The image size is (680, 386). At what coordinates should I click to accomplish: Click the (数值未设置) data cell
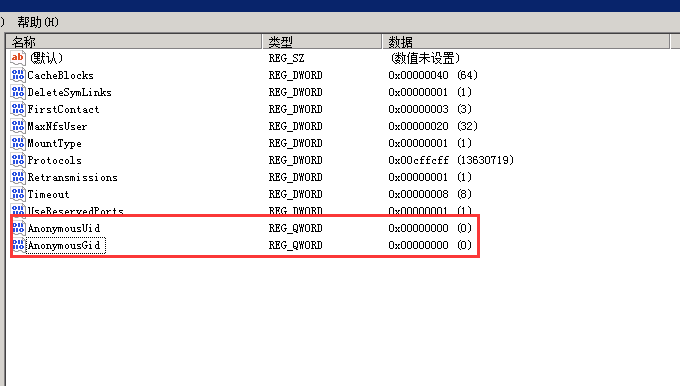pyautogui.click(x=425, y=58)
